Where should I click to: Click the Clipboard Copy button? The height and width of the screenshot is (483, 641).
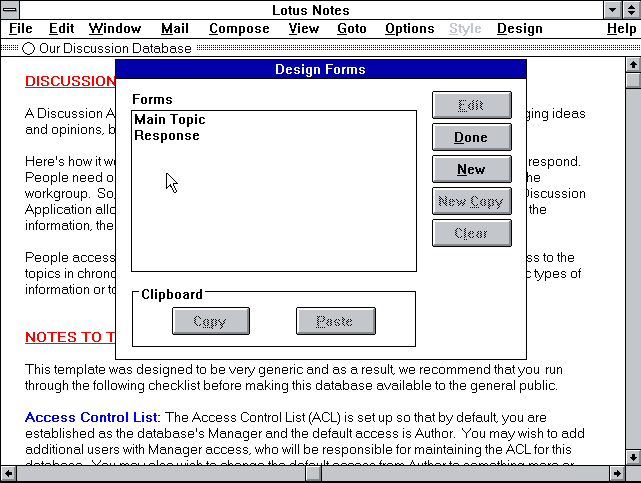pyautogui.click(x=210, y=321)
